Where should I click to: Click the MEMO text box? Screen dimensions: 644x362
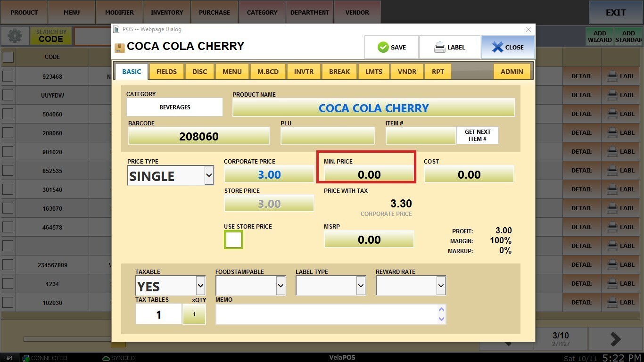tap(330, 314)
